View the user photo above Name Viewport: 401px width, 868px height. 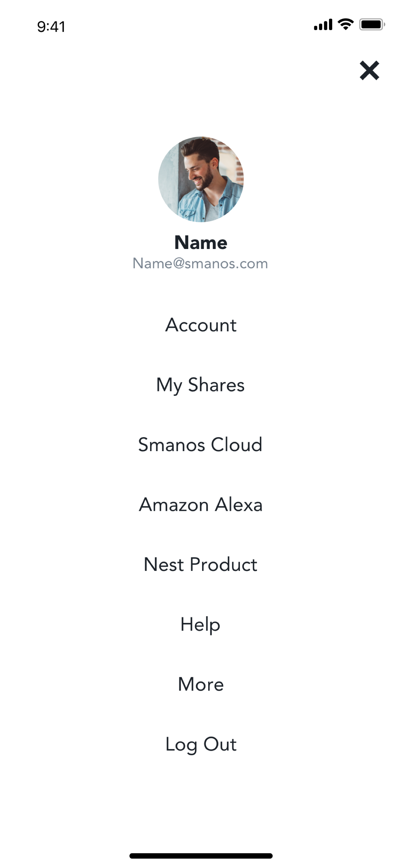coord(201,179)
